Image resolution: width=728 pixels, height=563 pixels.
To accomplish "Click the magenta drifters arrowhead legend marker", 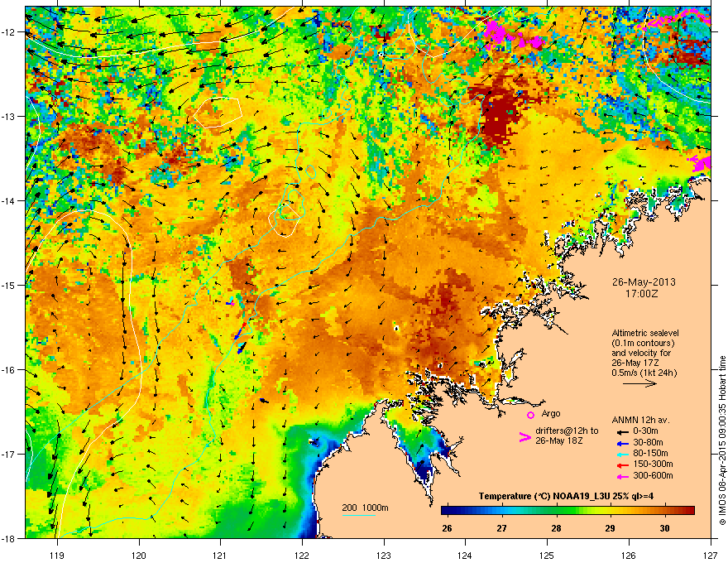I will pyautogui.click(x=524, y=437).
